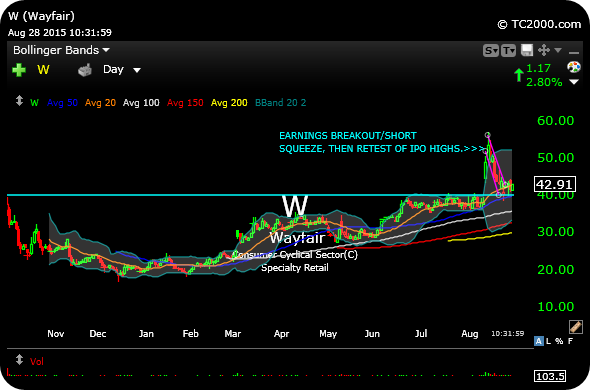Image resolution: width=590 pixels, height=390 pixels.
Task: Click the Jun date axis label
Action: [x=372, y=334]
